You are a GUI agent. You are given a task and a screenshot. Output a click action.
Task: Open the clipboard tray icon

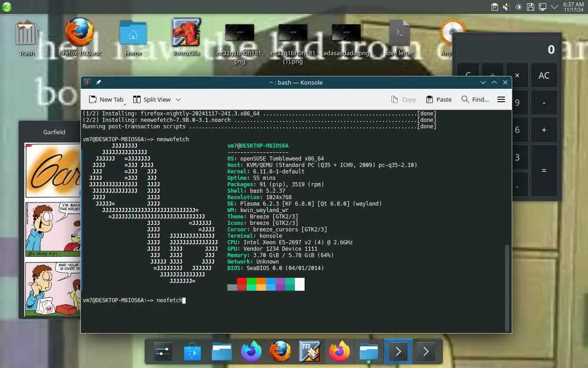pyautogui.click(x=495, y=7)
